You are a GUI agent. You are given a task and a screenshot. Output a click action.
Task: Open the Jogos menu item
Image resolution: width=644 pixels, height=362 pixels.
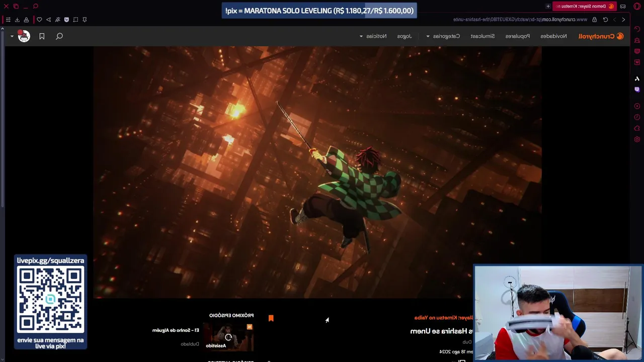(404, 36)
